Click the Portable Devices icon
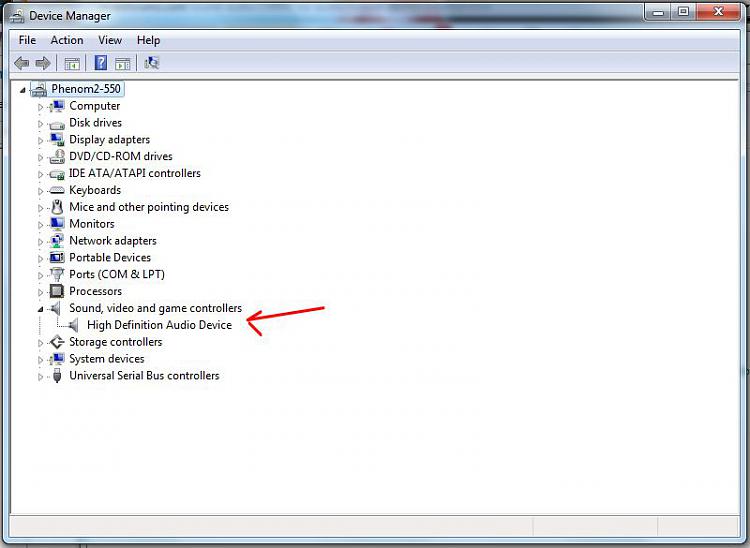The image size is (750, 548). (57, 258)
